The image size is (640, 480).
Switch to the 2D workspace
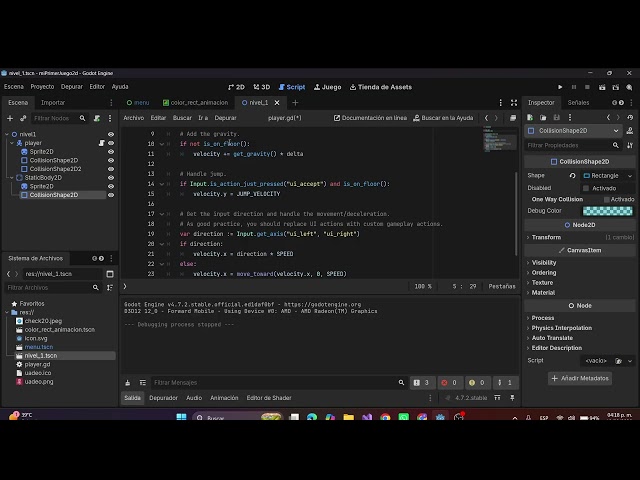click(236, 87)
